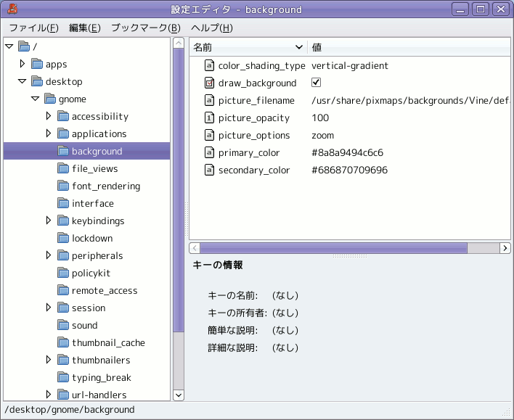This screenshot has width=514, height=420.
Task: Click the horizontal scrollbar right arrow
Action: pos(505,248)
